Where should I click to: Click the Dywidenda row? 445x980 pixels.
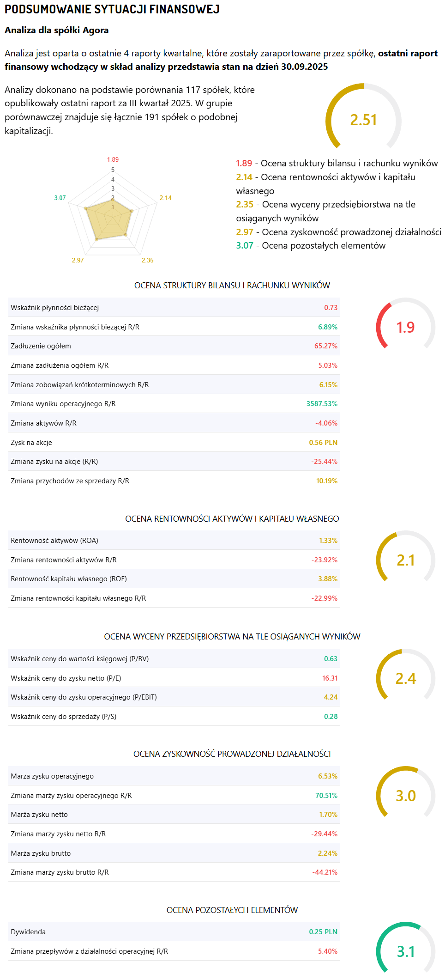click(x=174, y=932)
